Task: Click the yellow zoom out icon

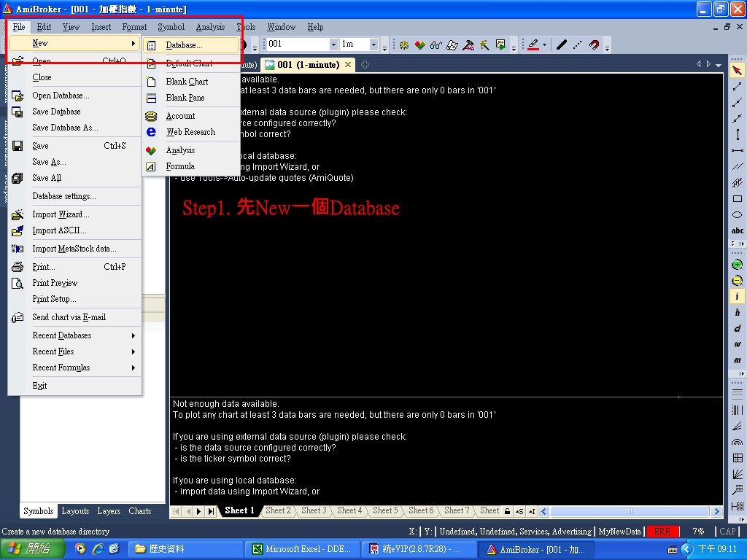Action: [x=737, y=281]
